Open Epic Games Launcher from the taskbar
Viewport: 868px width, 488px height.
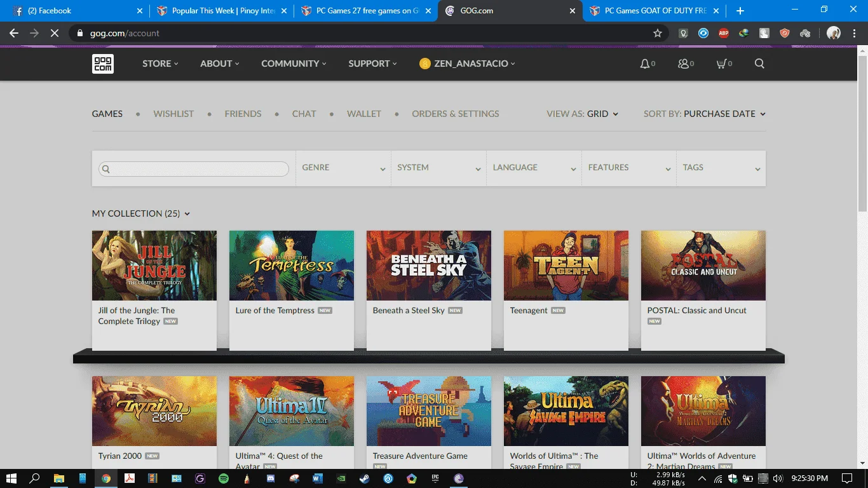[435, 478]
